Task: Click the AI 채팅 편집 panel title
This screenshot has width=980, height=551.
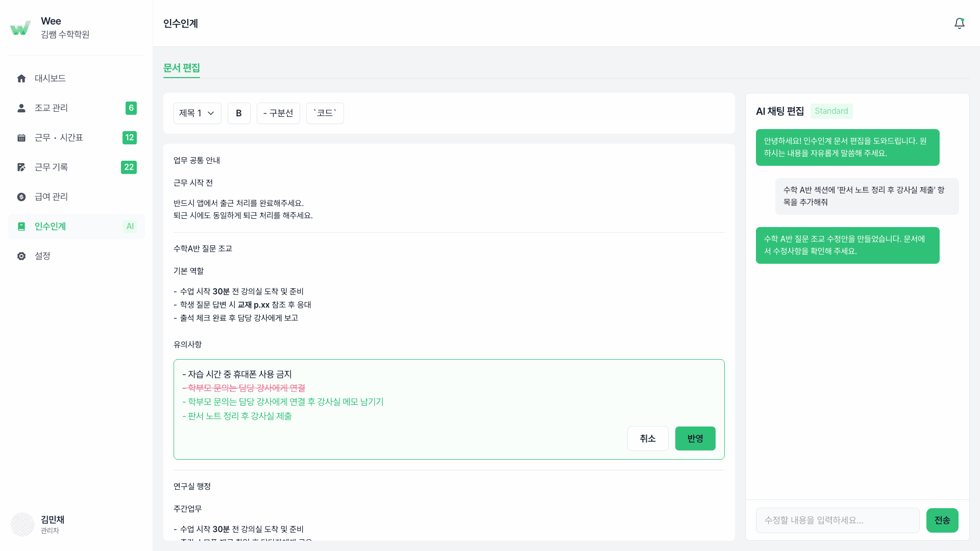Action: click(780, 111)
